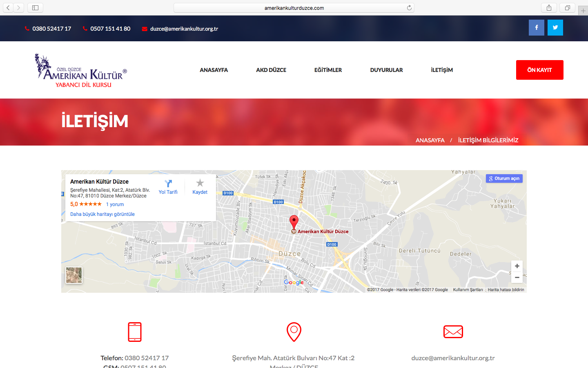
Task: Open the AKD DÜZCE menu item
Action: tap(271, 70)
